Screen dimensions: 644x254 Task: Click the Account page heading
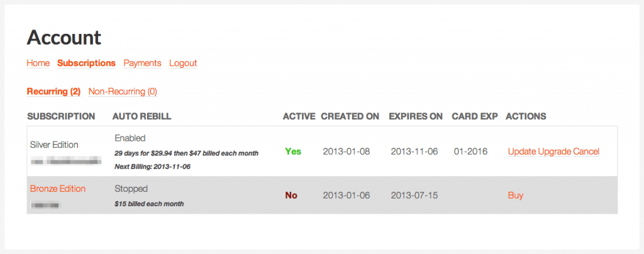point(64,37)
